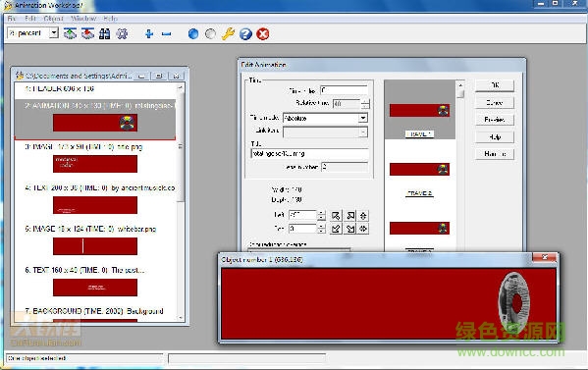Click the blue minus zoom-out icon

click(167, 33)
